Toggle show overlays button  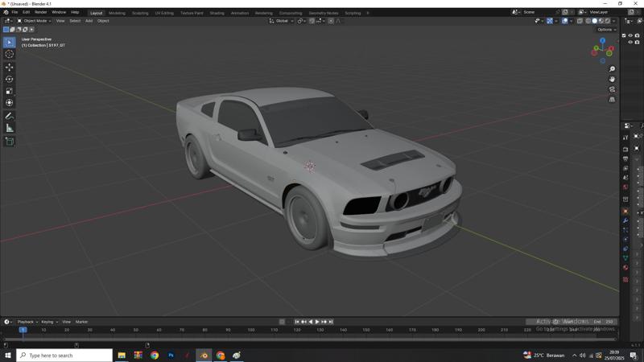click(x=565, y=21)
